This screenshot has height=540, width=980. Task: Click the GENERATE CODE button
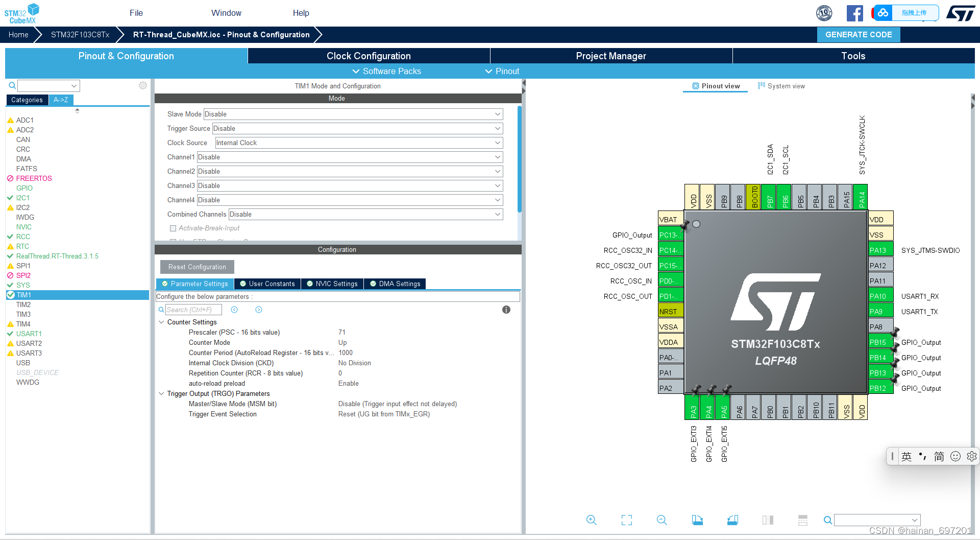[859, 35]
